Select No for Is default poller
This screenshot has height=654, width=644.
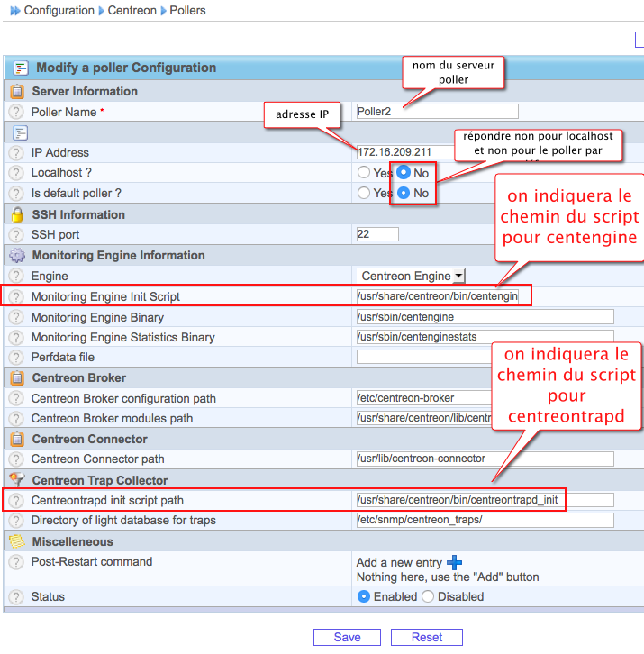point(404,193)
